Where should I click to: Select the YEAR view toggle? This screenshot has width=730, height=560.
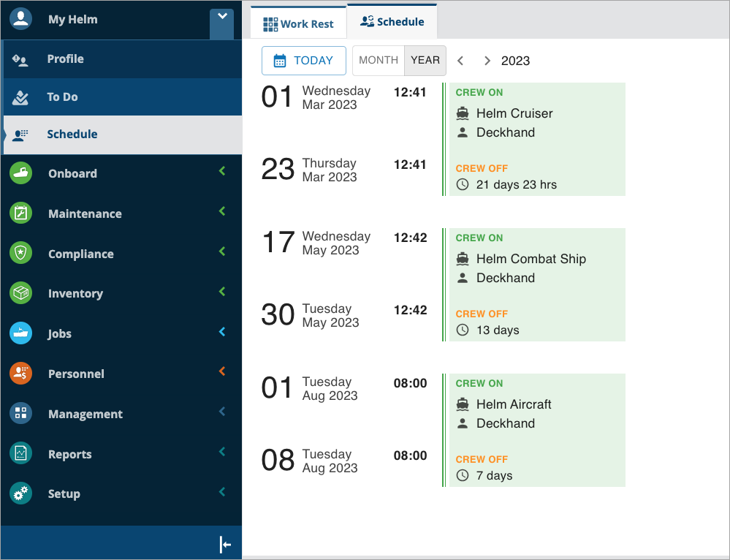coord(425,61)
